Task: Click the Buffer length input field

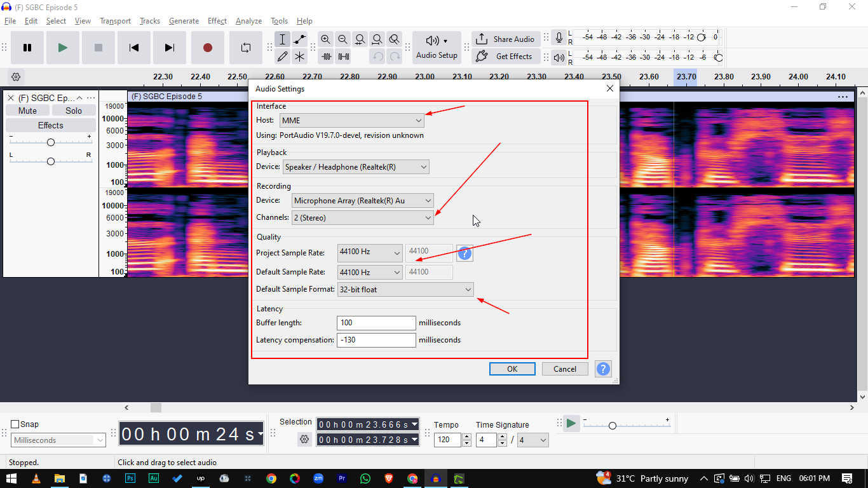Action: tap(376, 323)
